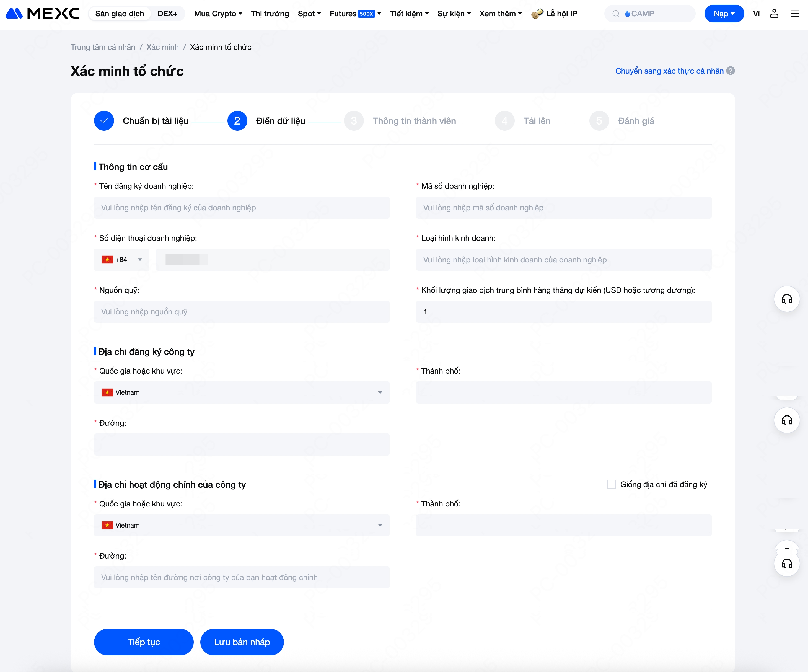Open Thị trường menu item

[x=270, y=14]
